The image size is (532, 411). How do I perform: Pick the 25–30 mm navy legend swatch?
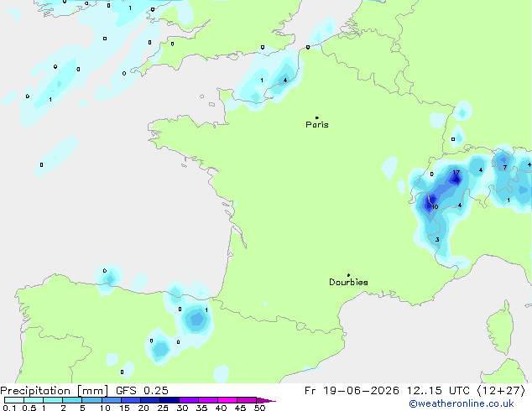point(169,400)
